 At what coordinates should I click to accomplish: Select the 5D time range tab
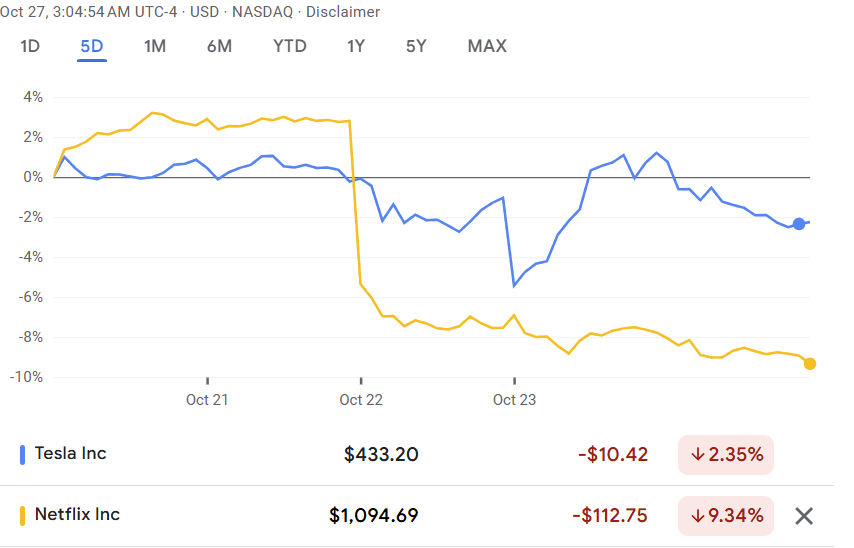(x=92, y=46)
